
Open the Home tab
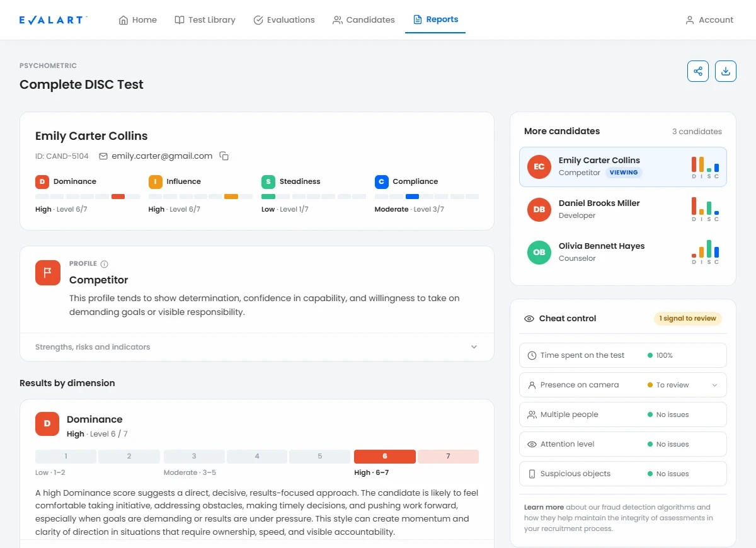click(x=137, y=20)
